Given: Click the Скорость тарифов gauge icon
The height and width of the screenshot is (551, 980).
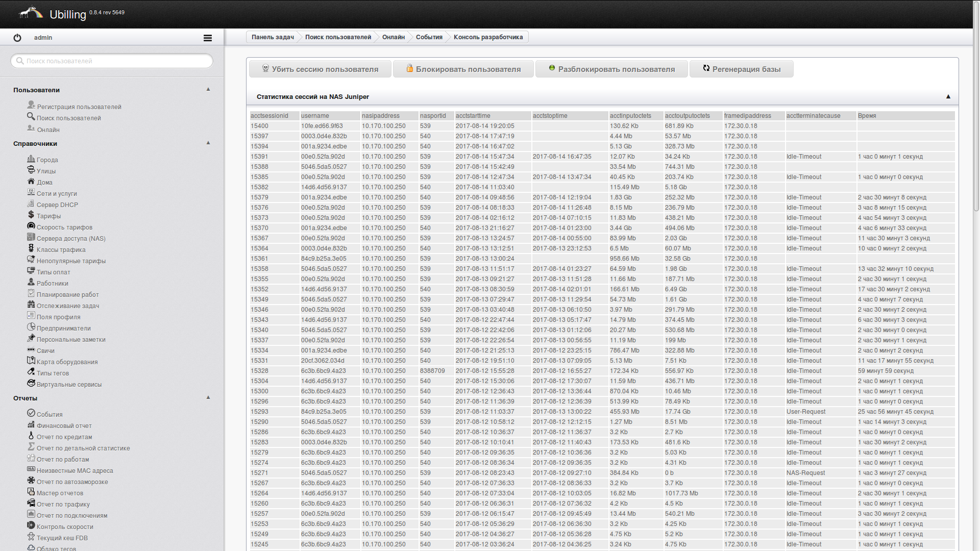Looking at the screenshot, I should click(x=31, y=226).
